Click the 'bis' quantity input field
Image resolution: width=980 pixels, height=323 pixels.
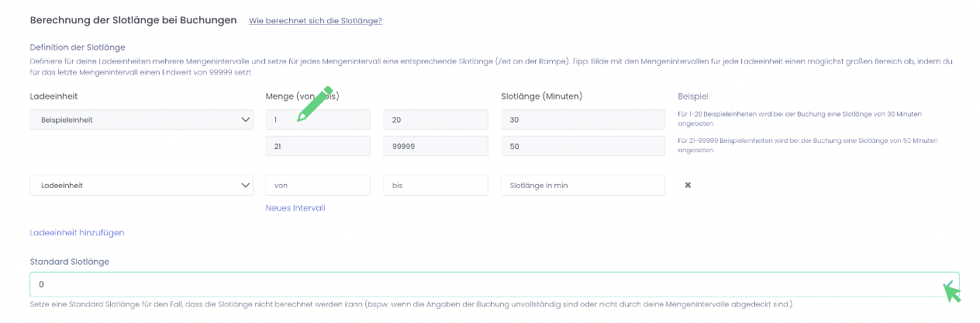click(435, 186)
